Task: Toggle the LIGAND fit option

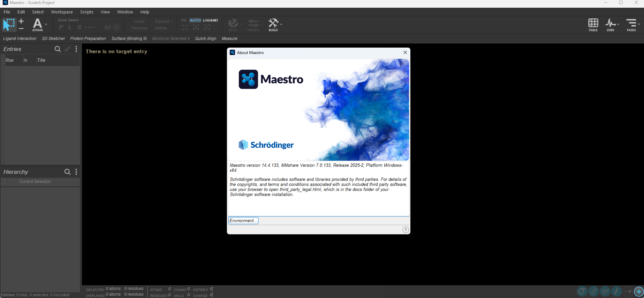Action: 211,20
